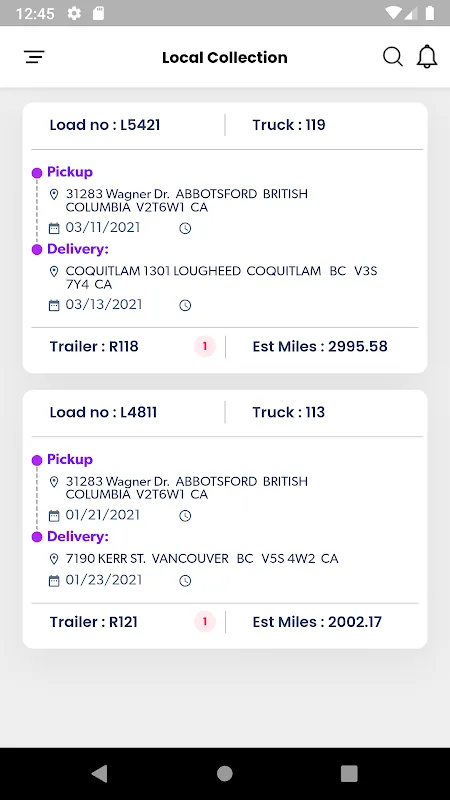Tap Android recent apps square button
This screenshot has height=800, width=450.
coord(349,773)
